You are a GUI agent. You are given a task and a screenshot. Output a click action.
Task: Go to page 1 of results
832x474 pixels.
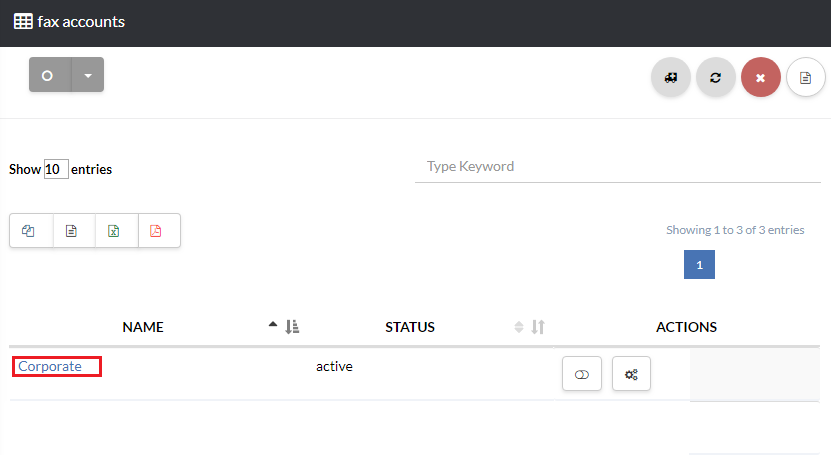tap(699, 265)
